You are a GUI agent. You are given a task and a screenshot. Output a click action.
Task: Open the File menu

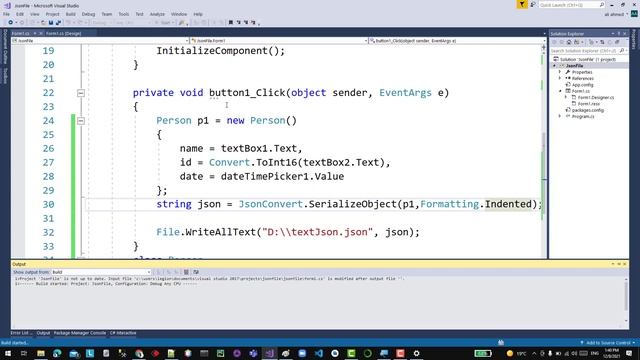tap(6, 14)
